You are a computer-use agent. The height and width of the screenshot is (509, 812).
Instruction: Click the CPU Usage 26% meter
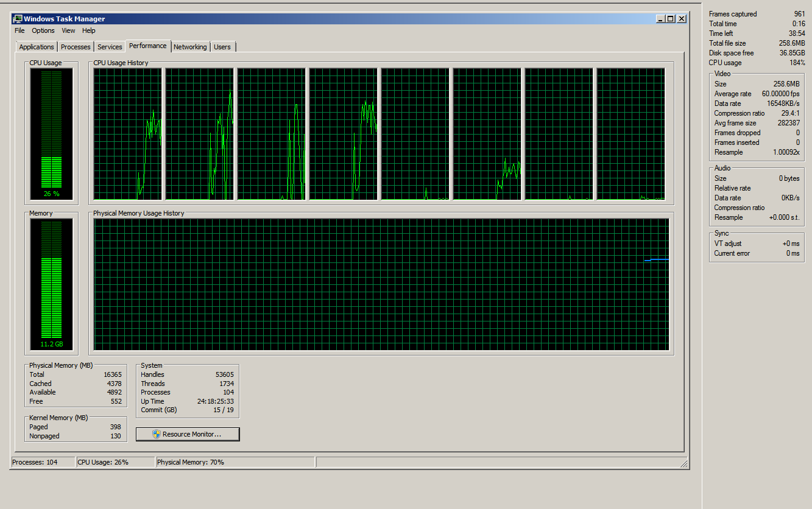click(x=52, y=133)
